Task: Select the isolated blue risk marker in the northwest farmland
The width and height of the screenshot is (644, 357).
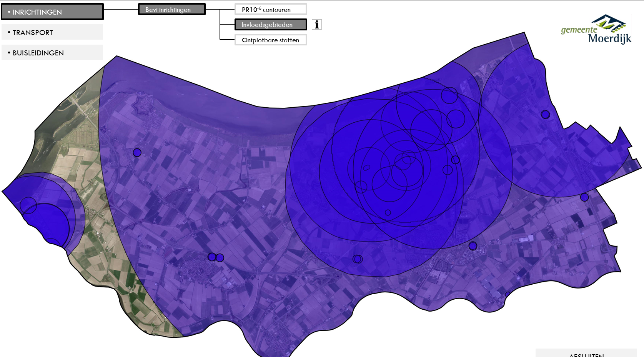Action: [x=136, y=153]
